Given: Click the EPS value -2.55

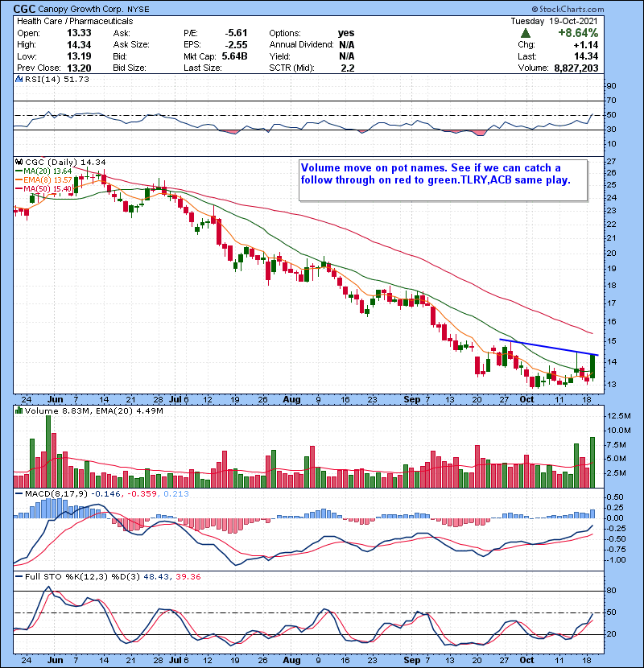Looking at the screenshot, I should (x=236, y=45).
